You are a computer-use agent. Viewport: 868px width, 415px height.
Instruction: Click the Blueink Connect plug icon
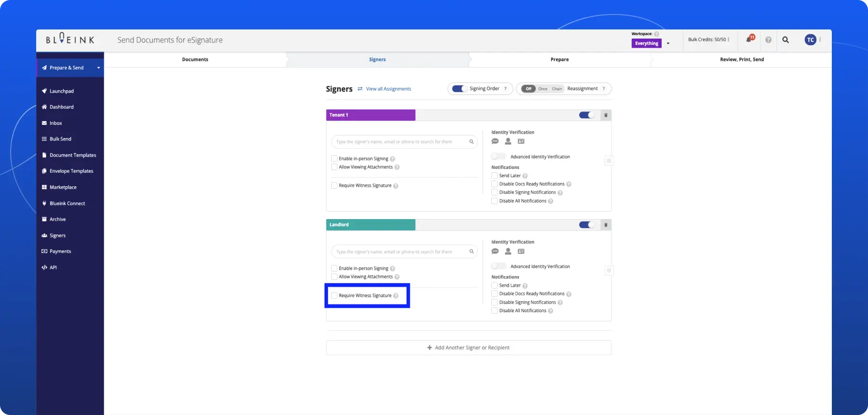pos(44,203)
